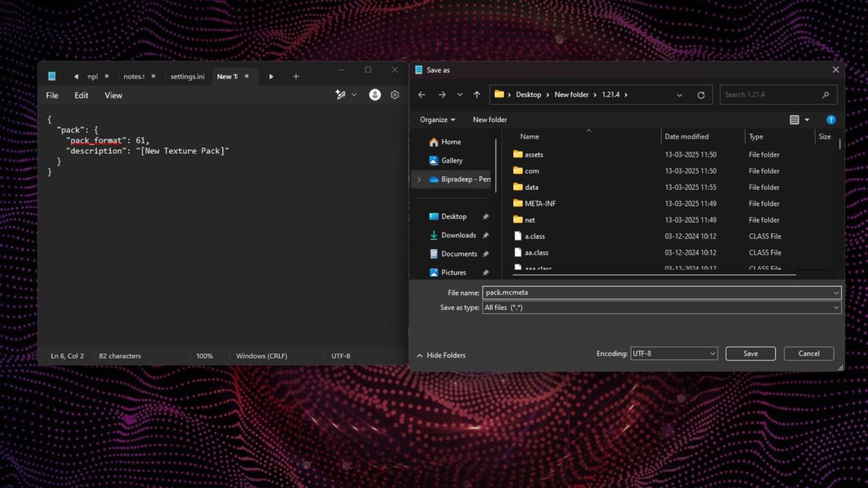Click the Copilot rewrite pen icon

[x=340, y=95]
